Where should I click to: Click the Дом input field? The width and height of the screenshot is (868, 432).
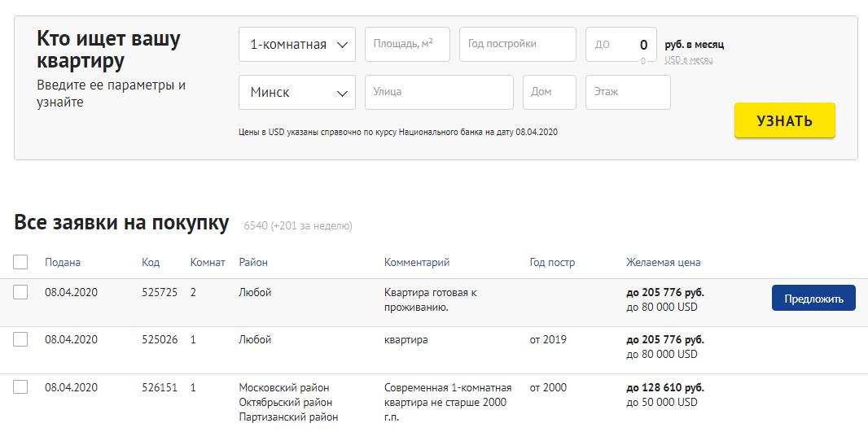[549, 93]
